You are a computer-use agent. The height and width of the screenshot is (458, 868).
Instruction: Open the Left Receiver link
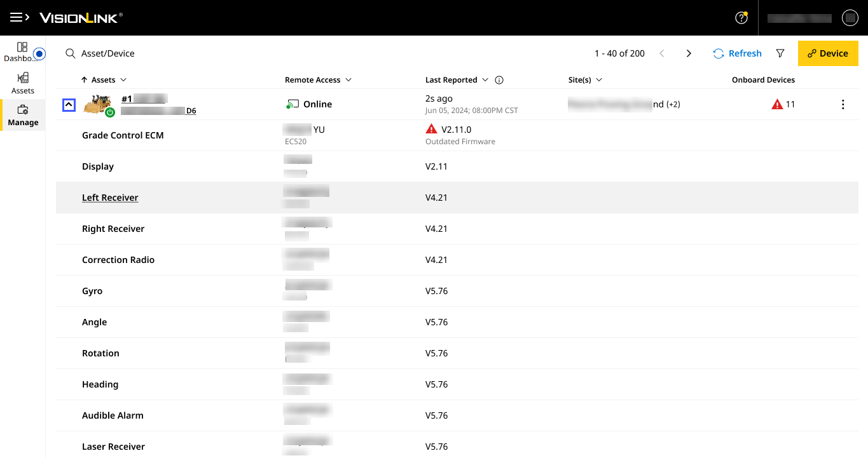pos(110,198)
